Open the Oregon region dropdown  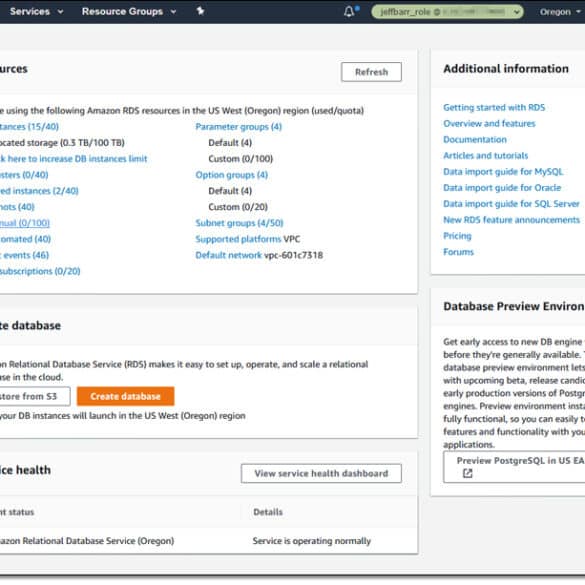[x=560, y=12]
